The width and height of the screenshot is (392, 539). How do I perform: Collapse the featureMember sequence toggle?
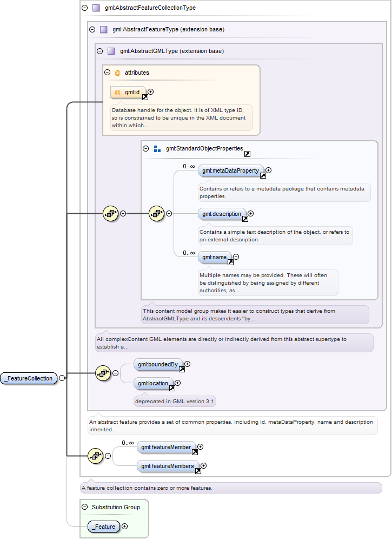coord(108,456)
